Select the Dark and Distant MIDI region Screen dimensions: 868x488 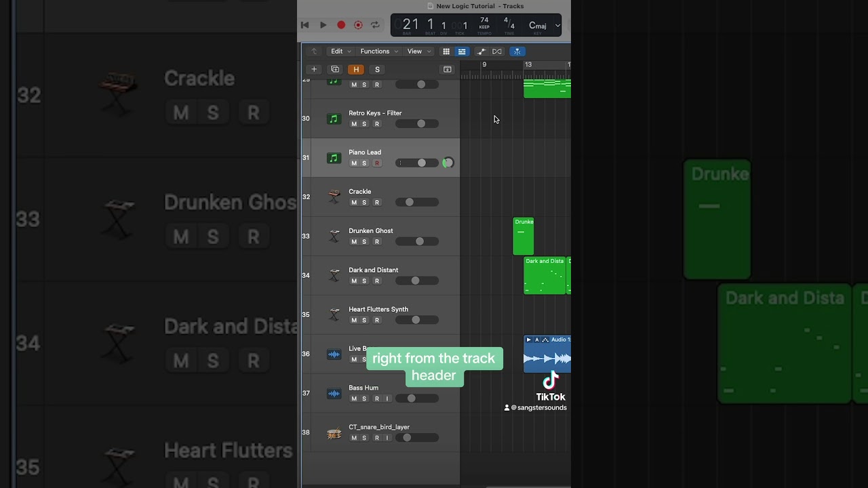click(x=545, y=275)
